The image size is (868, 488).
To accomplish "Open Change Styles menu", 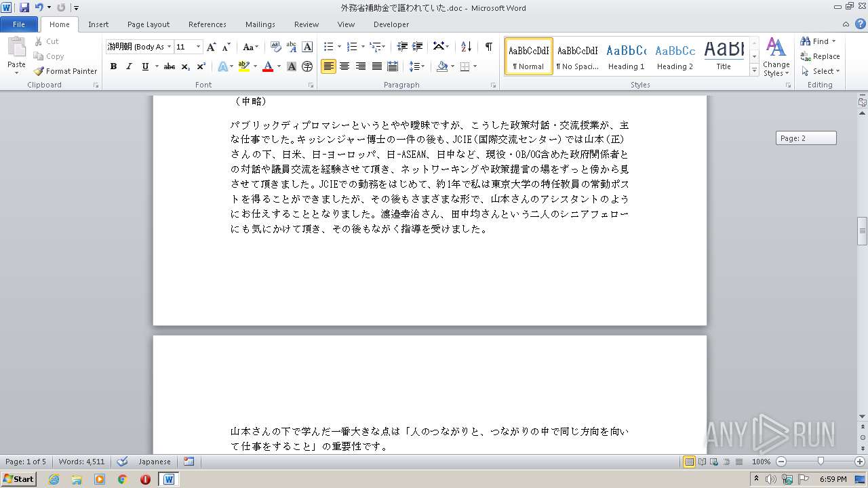I will point(776,57).
